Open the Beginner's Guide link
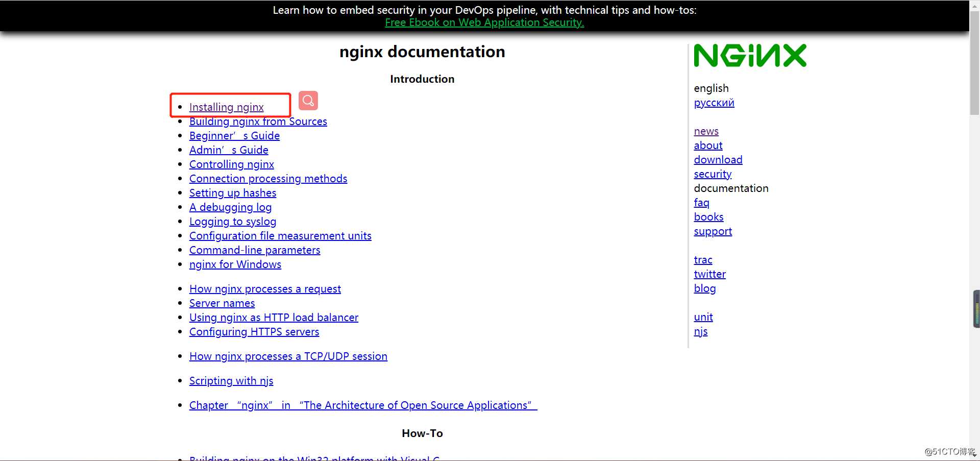The image size is (980, 461). (x=234, y=136)
